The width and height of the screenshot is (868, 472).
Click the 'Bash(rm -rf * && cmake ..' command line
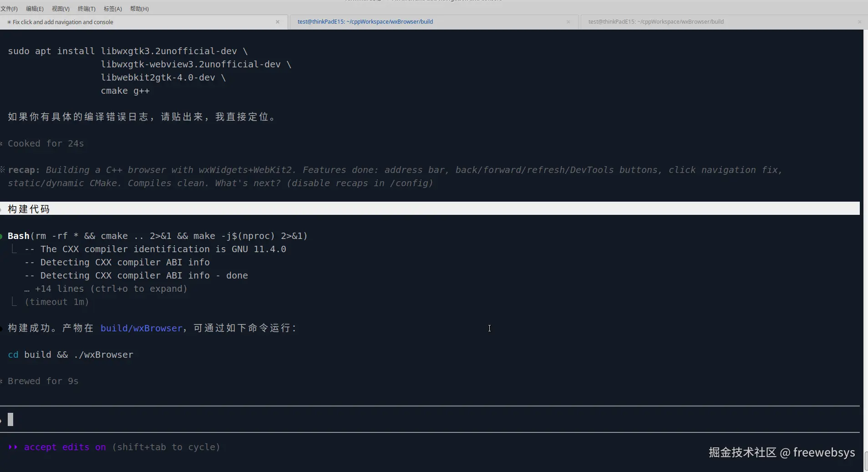[x=157, y=236]
